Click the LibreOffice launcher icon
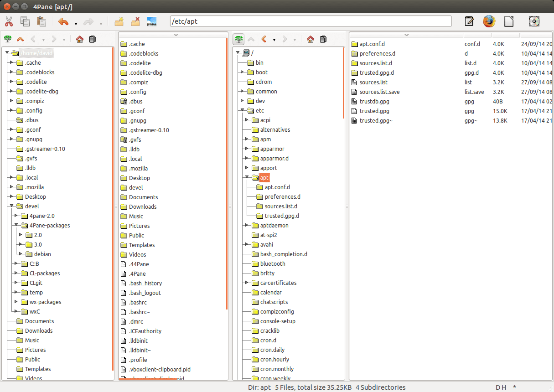The width and height of the screenshot is (554, 392). pyautogui.click(x=508, y=21)
